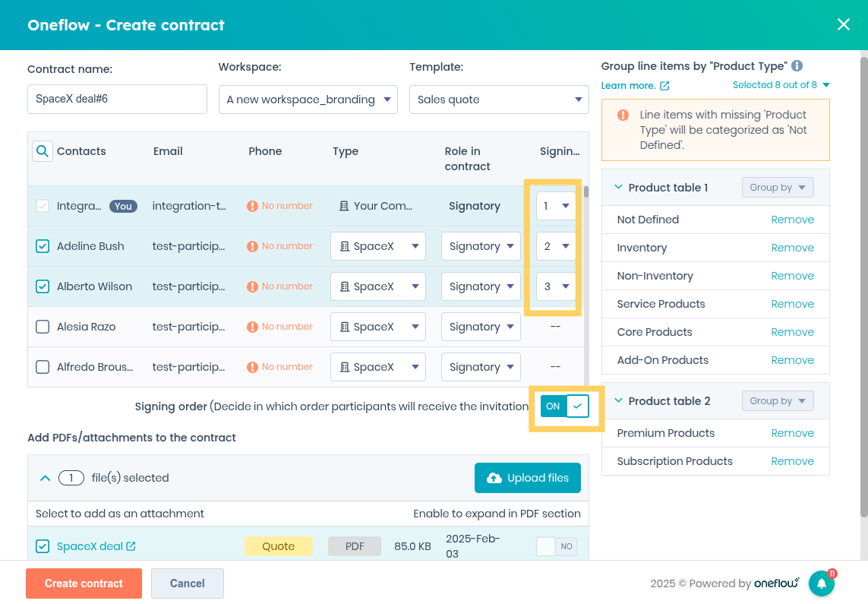
Task: Open Alfredo Brous... Type dropdown
Action: (378, 367)
